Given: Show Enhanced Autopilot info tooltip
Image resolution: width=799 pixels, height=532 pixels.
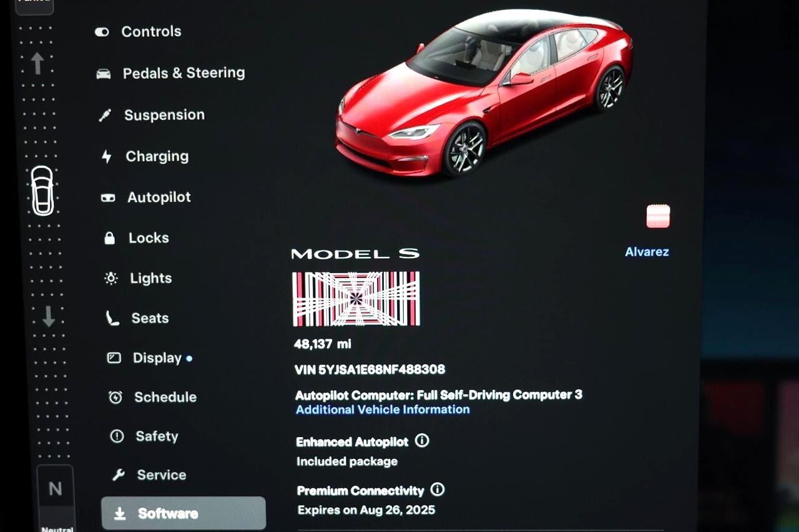Looking at the screenshot, I should (422, 441).
